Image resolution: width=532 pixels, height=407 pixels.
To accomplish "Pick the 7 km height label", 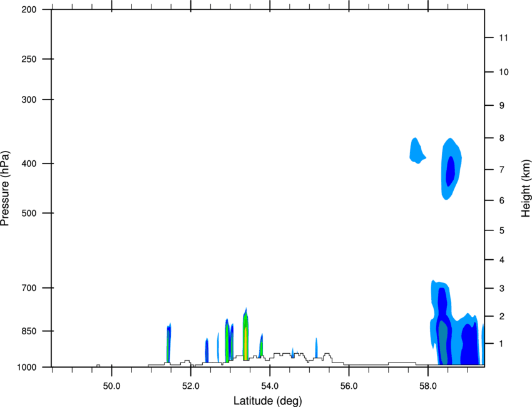I will click(x=502, y=170).
